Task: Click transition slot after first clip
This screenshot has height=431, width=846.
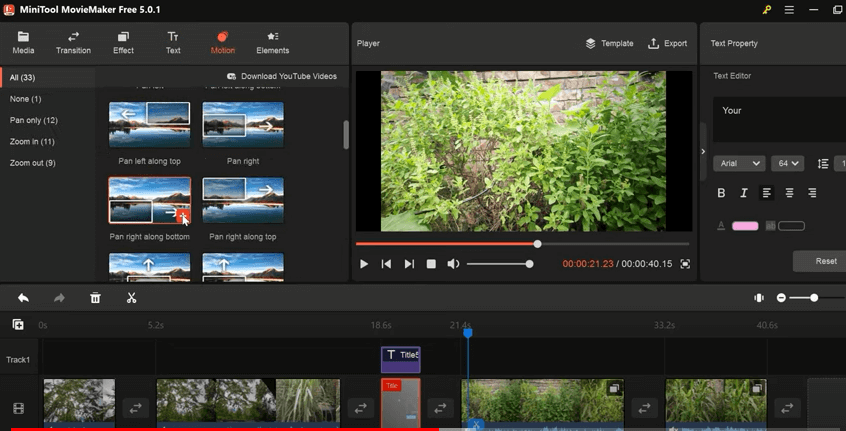Action: (x=135, y=408)
